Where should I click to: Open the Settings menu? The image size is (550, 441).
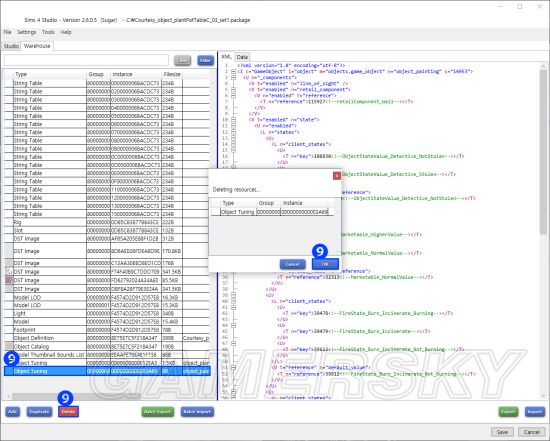pos(27,32)
